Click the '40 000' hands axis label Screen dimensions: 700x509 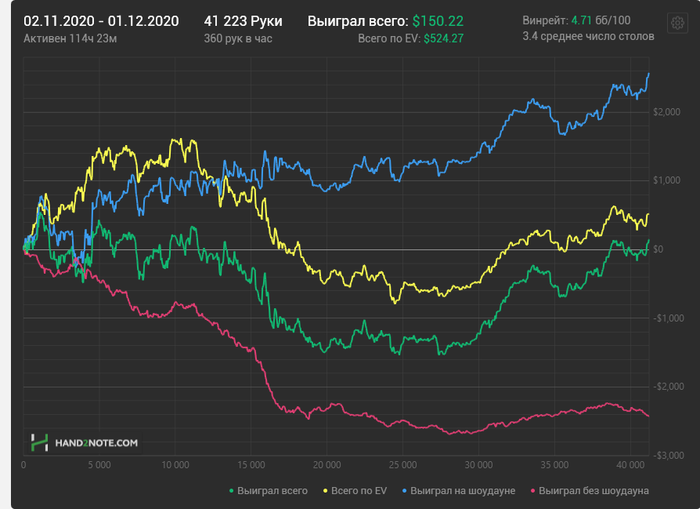point(630,465)
